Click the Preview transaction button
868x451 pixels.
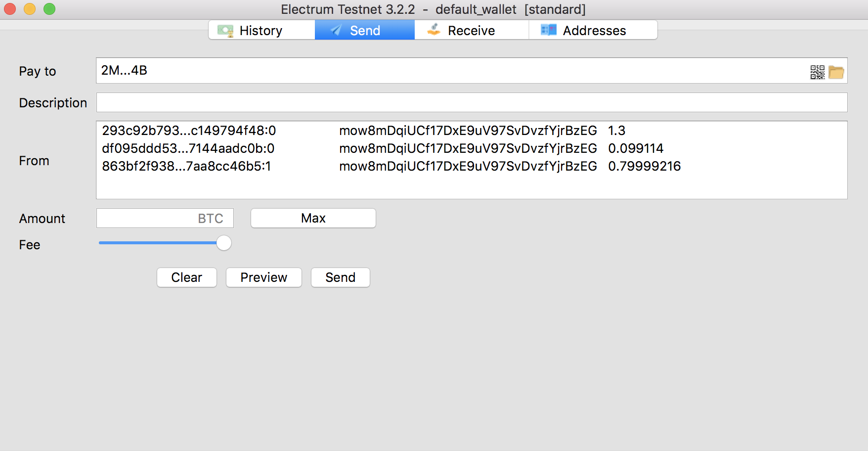pos(263,277)
